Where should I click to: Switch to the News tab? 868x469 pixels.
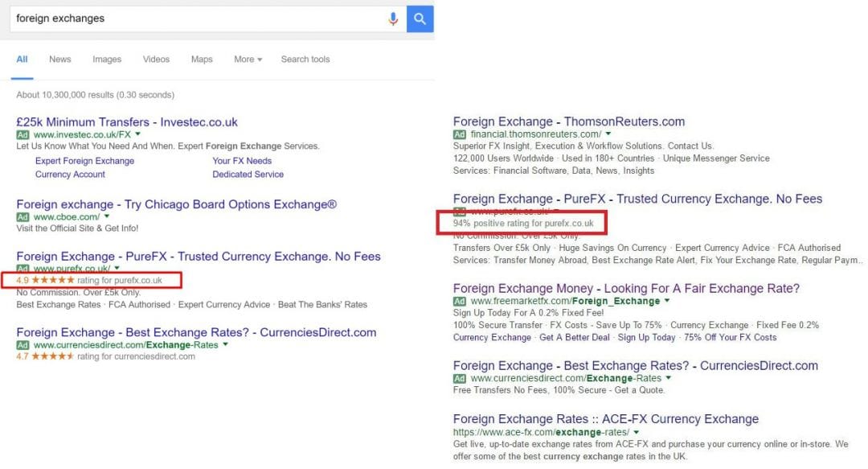tap(59, 59)
